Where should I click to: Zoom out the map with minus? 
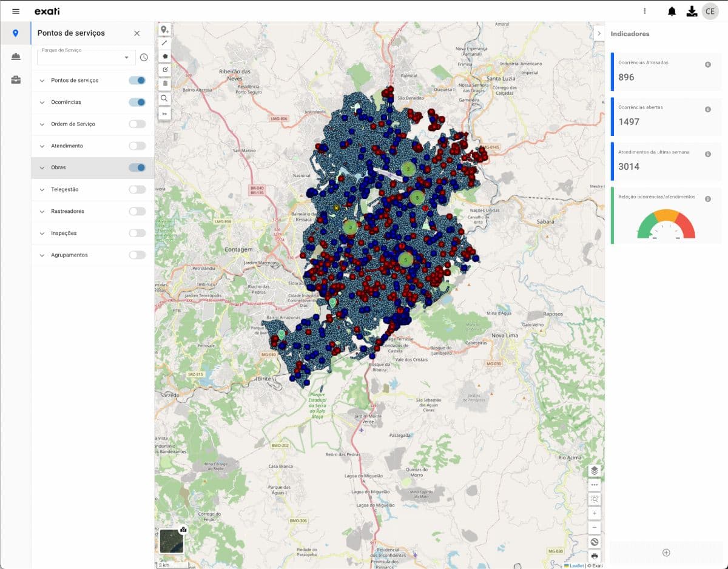click(x=595, y=528)
